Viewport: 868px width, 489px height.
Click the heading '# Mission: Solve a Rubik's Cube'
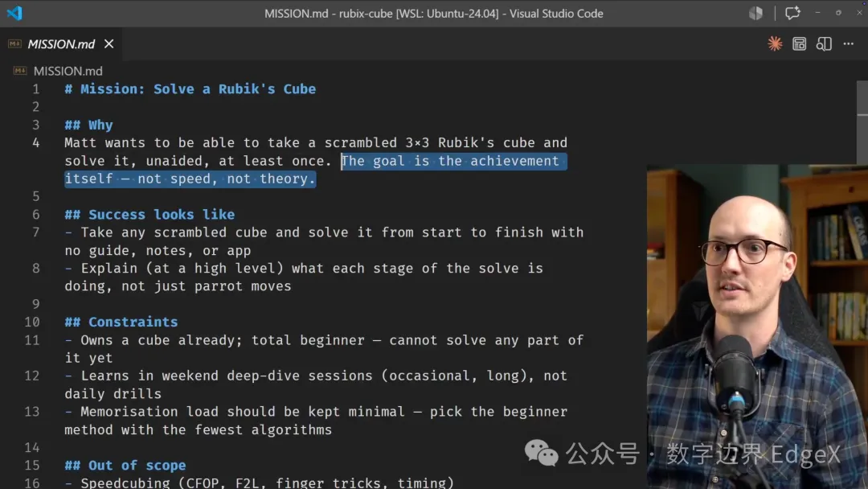(190, 89)
